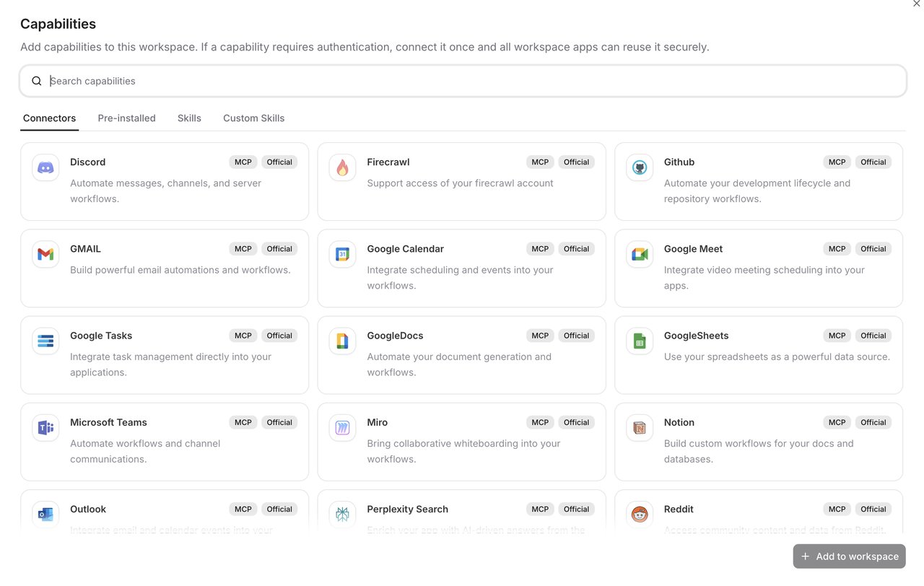Click the Official badge on GMAIL card
Image resolution: width=924 pixels, height=586 pixels.
279,249
